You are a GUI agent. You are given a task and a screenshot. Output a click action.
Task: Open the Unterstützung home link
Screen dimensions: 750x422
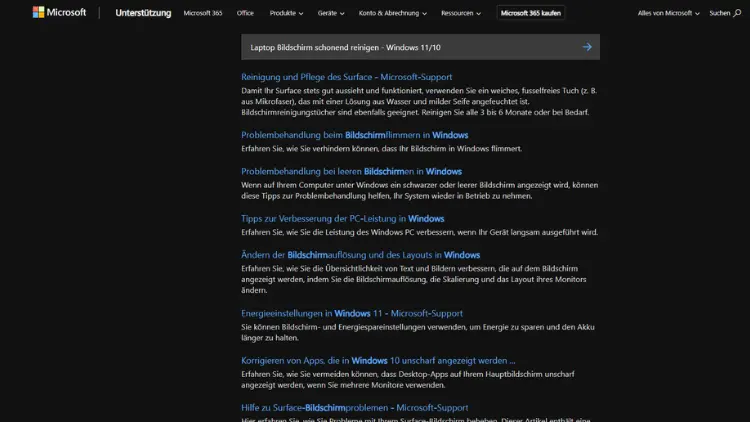pos(143,13)
